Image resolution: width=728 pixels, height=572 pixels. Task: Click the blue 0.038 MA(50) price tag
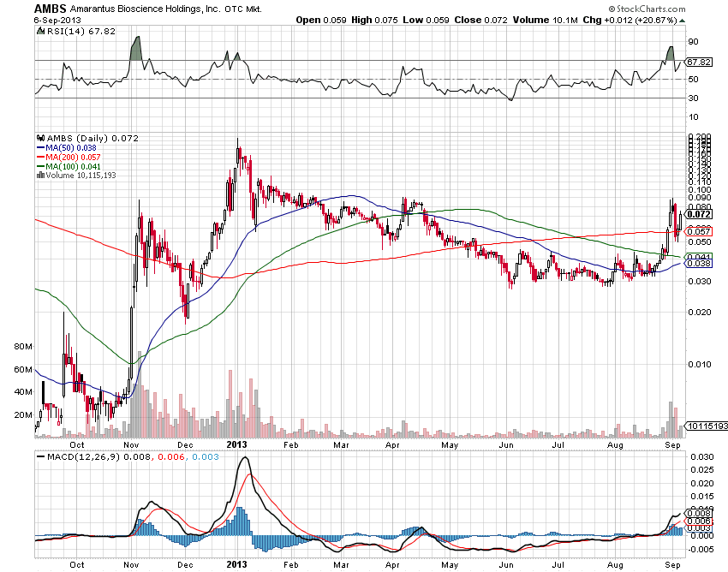tap(699, 263)
